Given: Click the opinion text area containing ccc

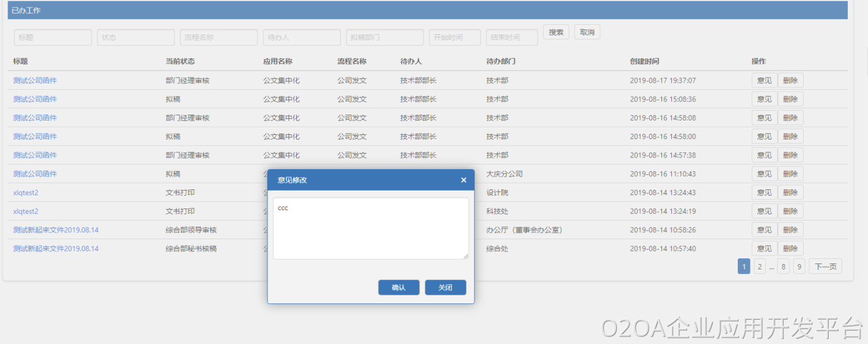Looking at the screenshot, I should (x=370, y=228).
